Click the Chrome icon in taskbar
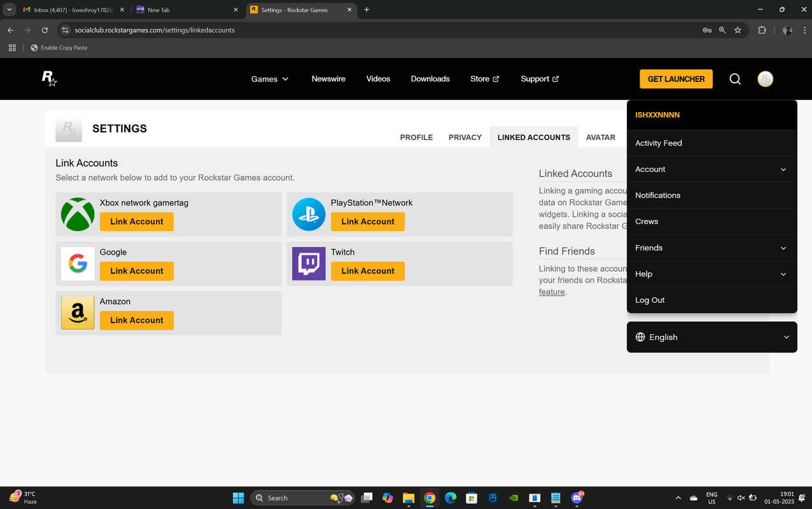The width and height of the screenshot is (812, 509). pyautogui.click(x=430, y=498)
